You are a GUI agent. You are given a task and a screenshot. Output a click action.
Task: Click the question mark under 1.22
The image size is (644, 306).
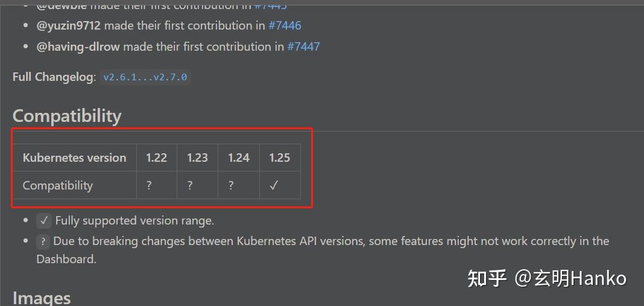(149, 185)
